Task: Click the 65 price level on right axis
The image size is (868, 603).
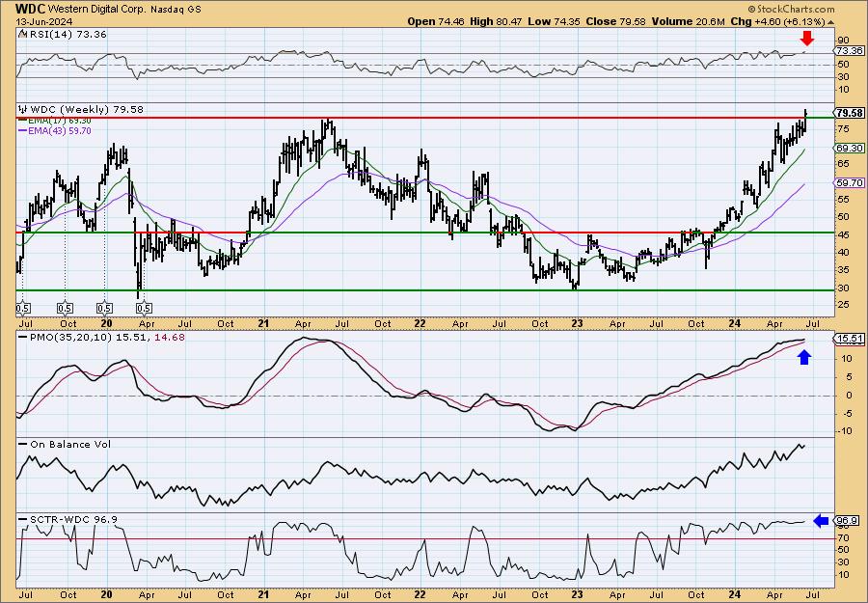Action: click(843, 163)
